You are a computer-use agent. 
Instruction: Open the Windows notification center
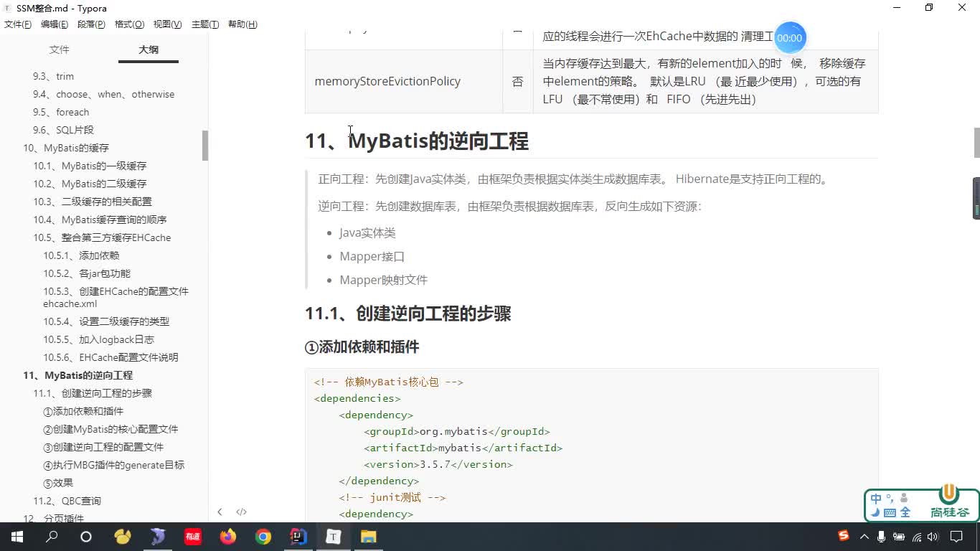click(x=956, y=537)
